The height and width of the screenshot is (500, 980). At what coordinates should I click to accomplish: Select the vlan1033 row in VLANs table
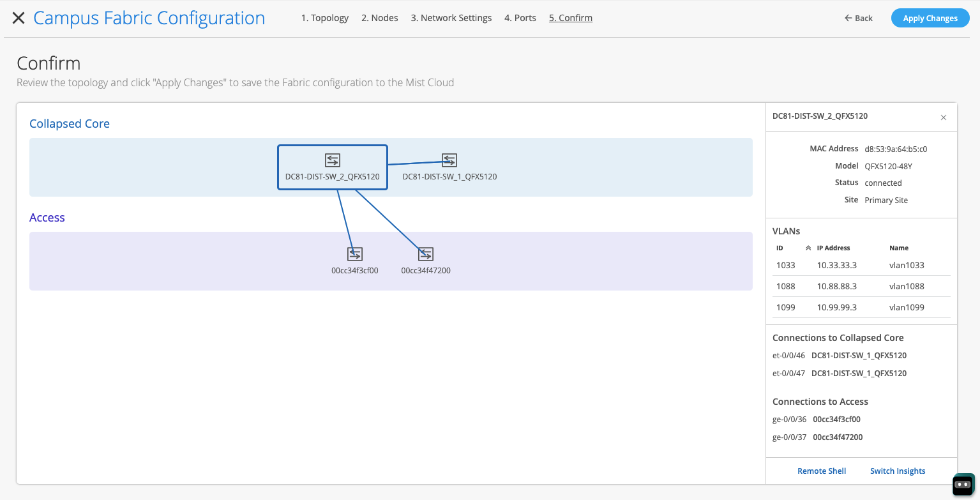pos(861,265)
